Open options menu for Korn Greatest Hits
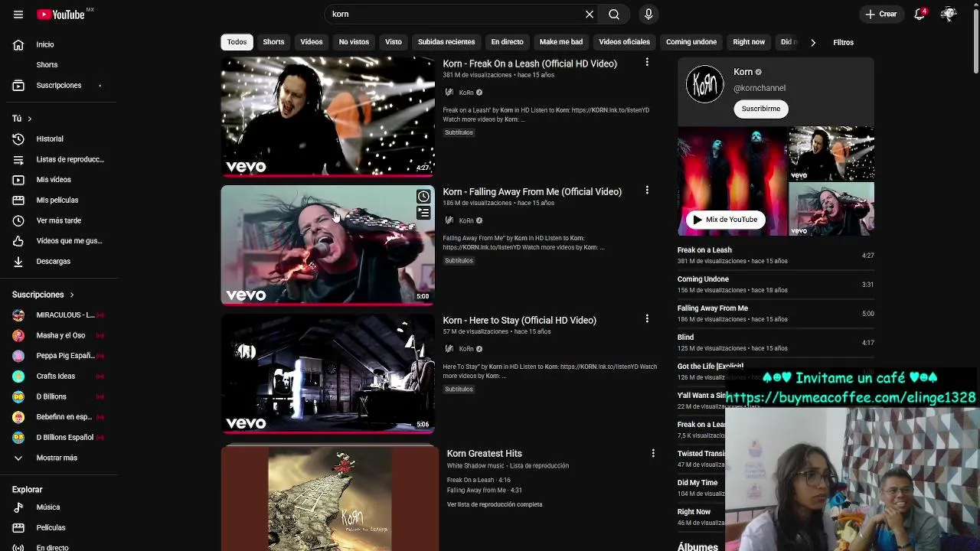Image resolution: width=980 pixels, height=551 pixels. click(653, 453)
